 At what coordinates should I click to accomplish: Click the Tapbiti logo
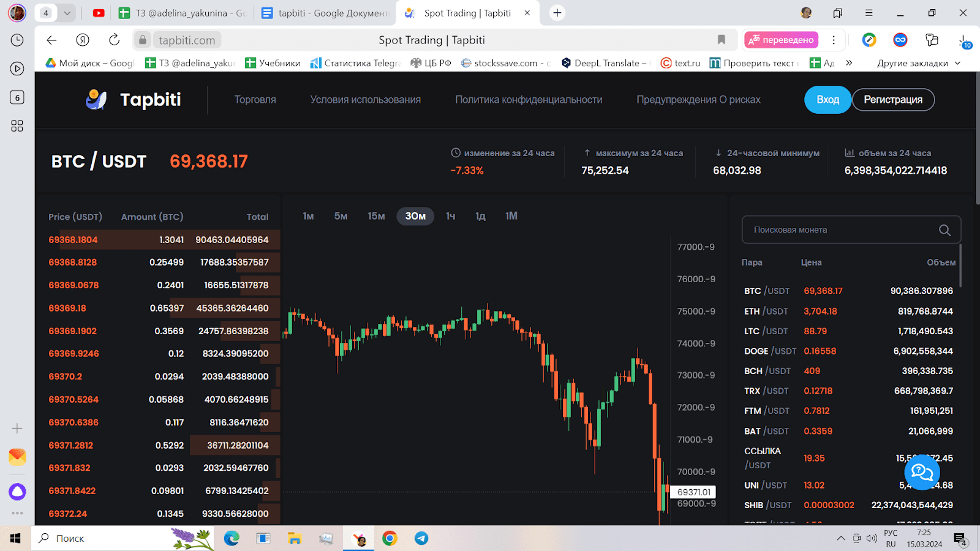click(133, 99)
